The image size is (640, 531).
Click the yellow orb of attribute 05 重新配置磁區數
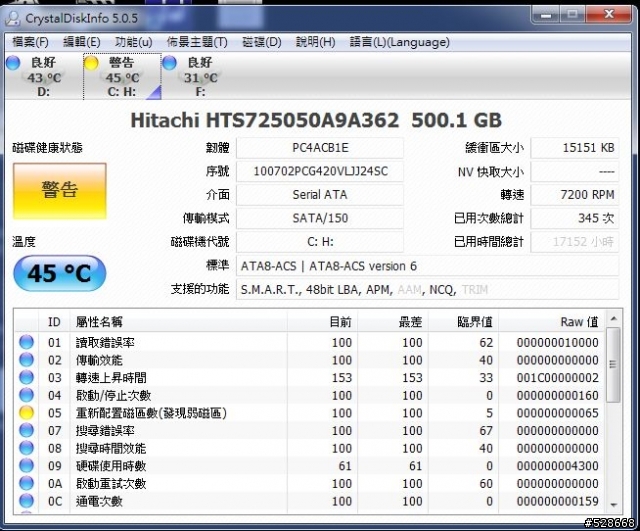coord(27,413)
